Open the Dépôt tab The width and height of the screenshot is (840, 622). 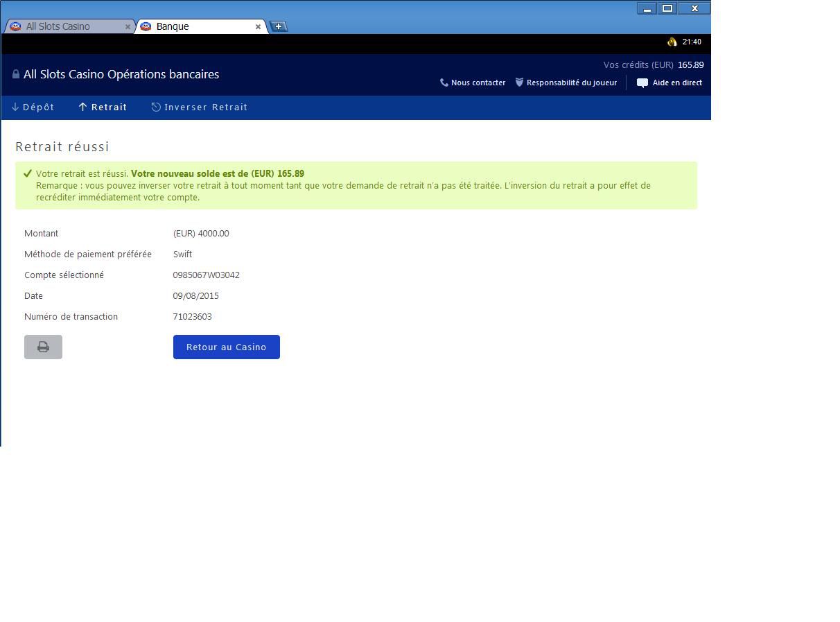point(33,107)
